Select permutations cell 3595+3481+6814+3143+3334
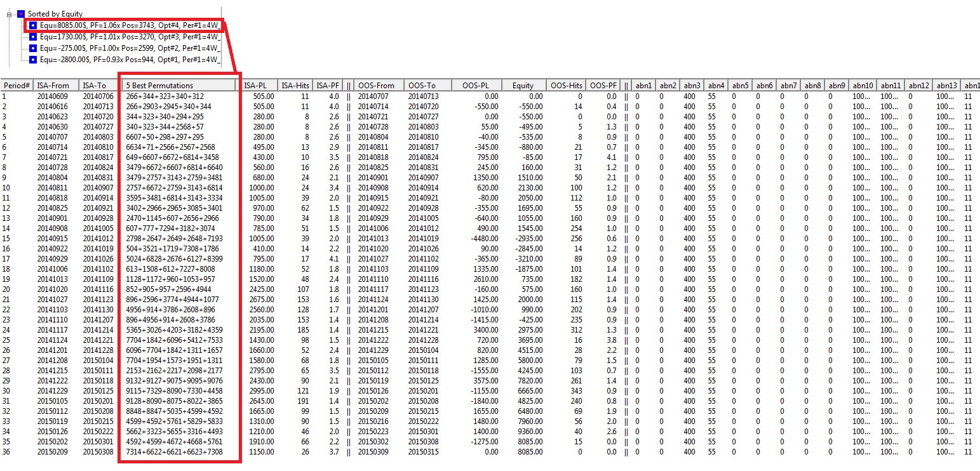The height and width of the screenshot is (471, 980). point(175,198)
